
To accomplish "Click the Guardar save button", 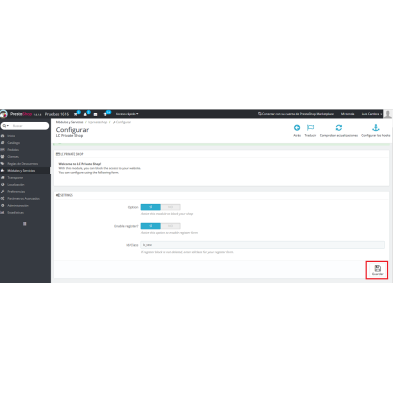I will (x=377, y=270).
